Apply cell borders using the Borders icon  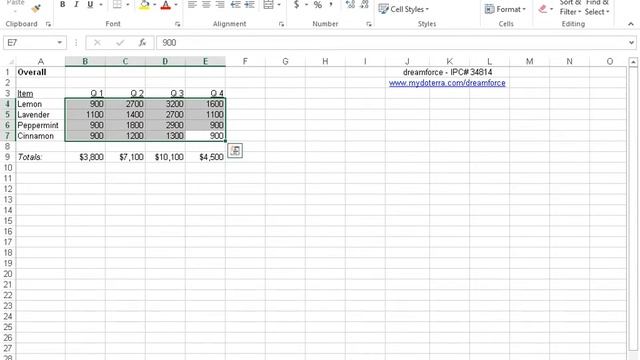click(x=117, y=4)
